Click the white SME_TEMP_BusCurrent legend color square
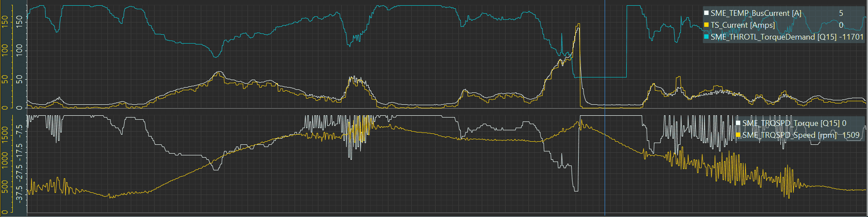This screenshot has width=868, height=217. coord(706,13)
